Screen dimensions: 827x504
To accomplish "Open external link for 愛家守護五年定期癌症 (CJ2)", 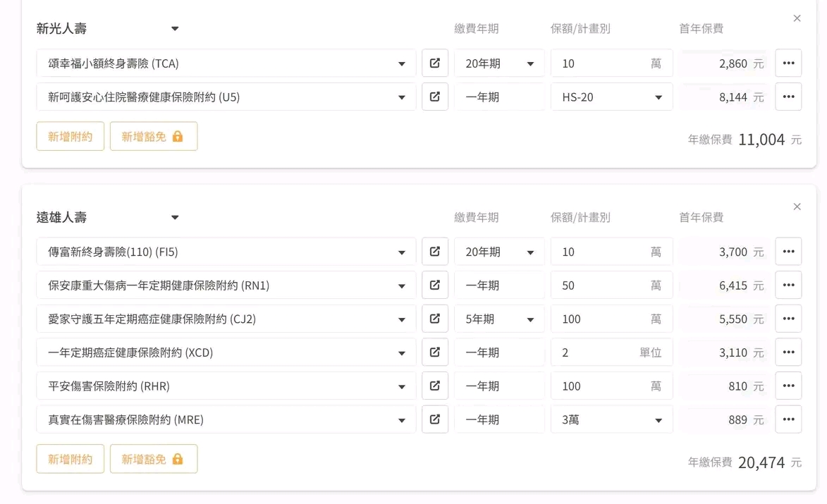I will 434,319.
